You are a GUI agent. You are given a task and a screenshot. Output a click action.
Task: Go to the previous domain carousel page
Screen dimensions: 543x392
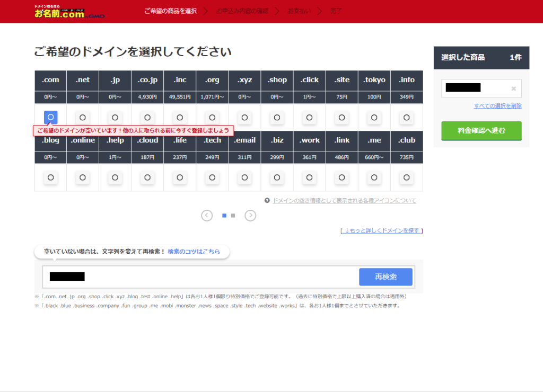(x=207, y=216)
